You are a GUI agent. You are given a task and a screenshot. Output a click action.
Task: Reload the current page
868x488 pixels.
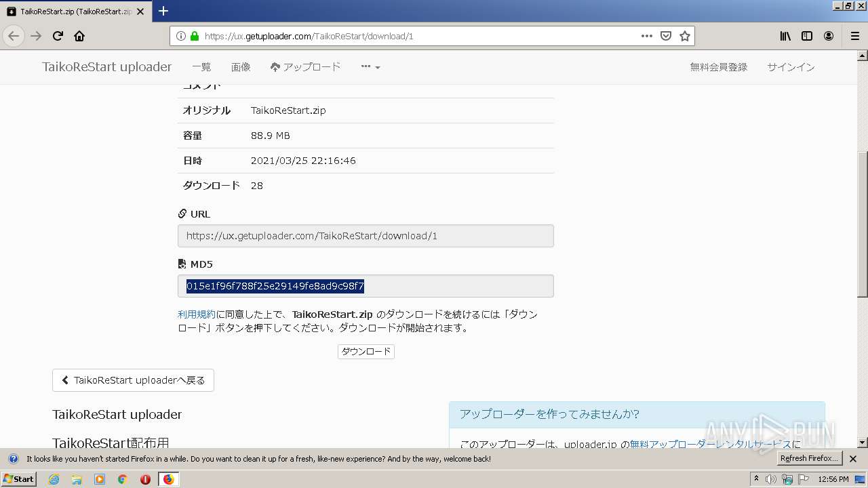(x=58, y=36)
